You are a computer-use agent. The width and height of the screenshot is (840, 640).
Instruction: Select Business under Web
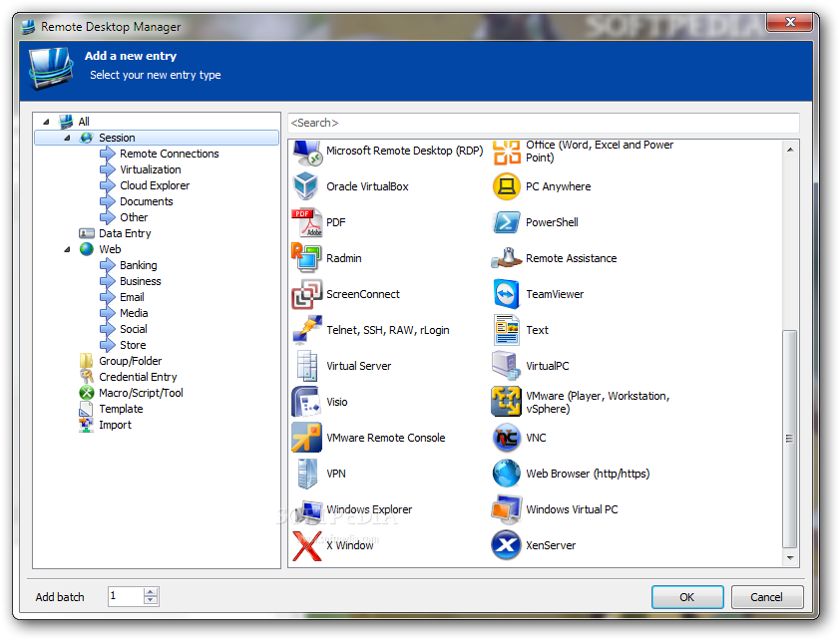[x=141, y=281]
